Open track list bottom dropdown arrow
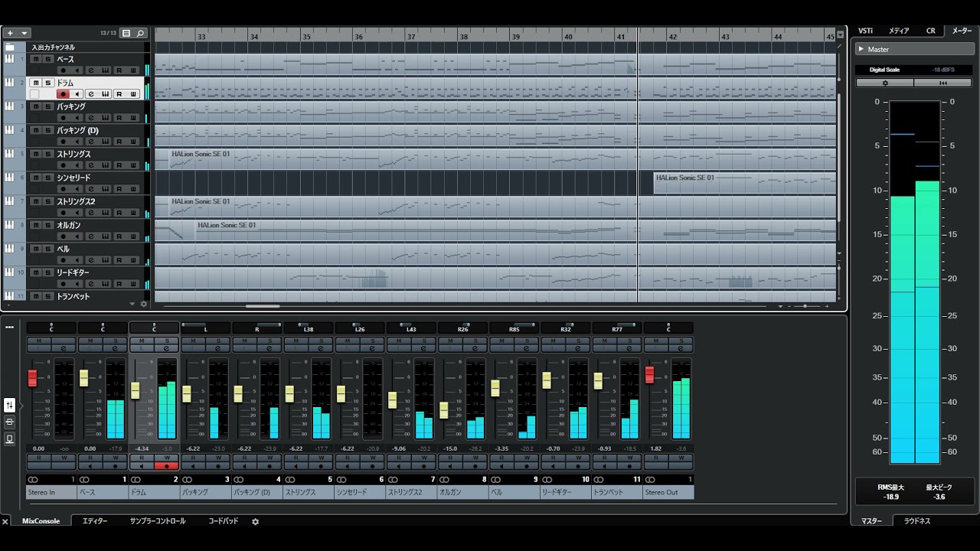The height and width of the screenshot is (551, 980). click(x=132, y=304)
